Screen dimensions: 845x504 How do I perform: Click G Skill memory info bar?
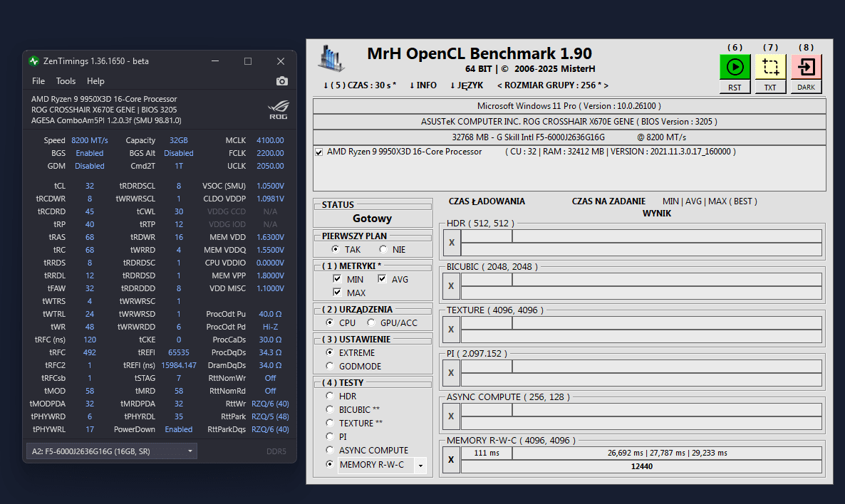569,137
